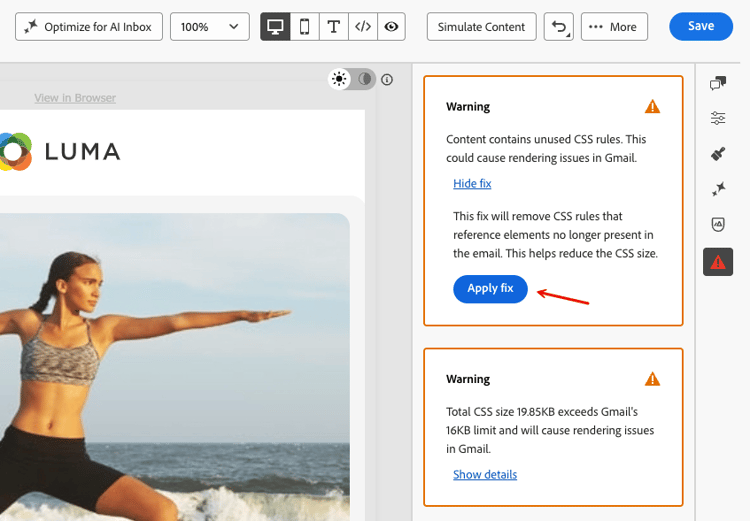Click Hide fix link
Screen dimensions: 750x521
click(472, 184)
